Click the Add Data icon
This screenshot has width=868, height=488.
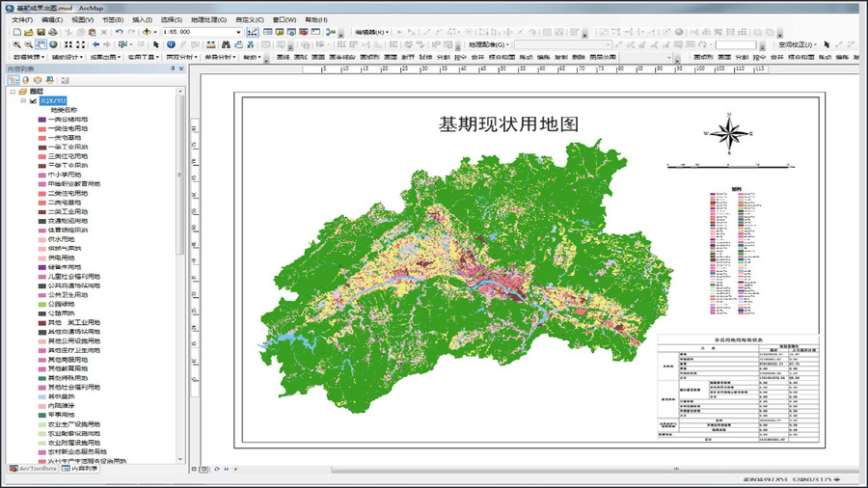click(147, 32)
